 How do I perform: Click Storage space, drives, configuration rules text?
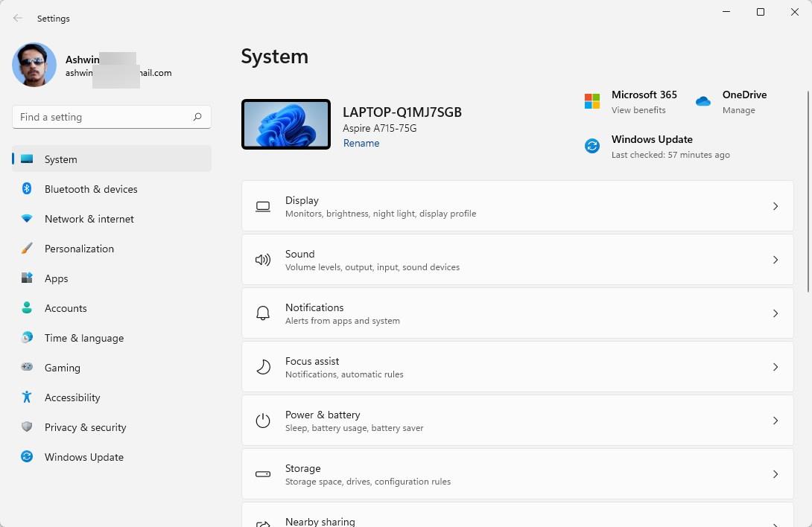368,482
